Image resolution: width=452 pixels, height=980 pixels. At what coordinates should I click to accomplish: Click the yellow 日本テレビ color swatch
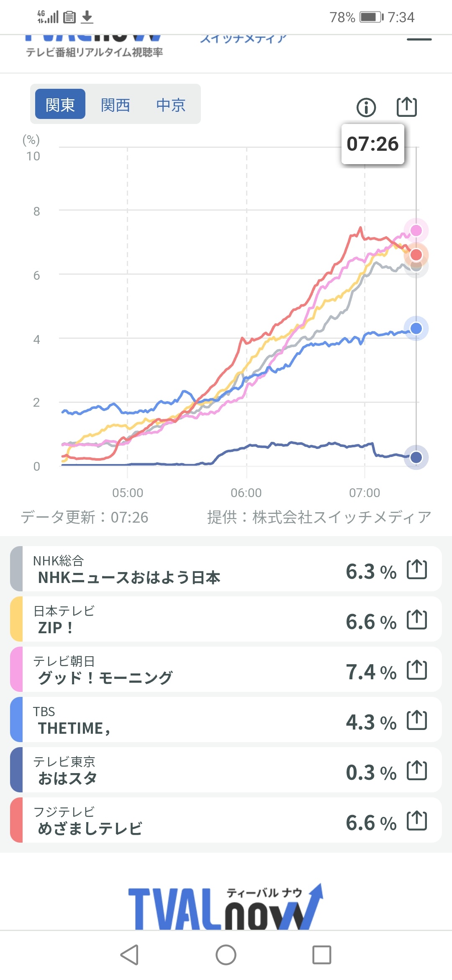pos(16,619)
